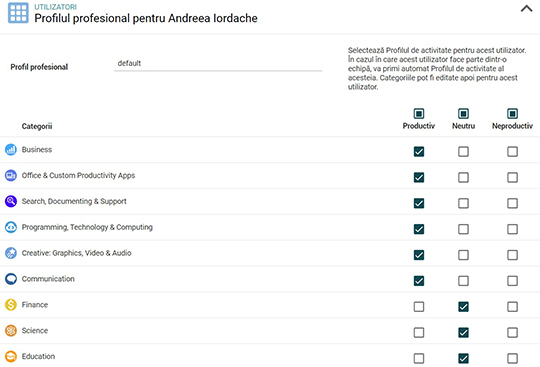Click the Education label

point(38,356)
